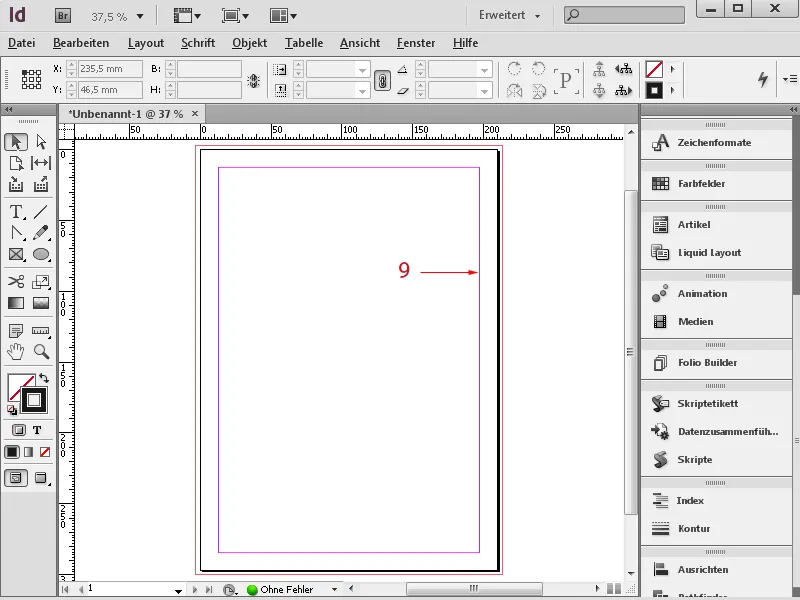
Task: Open the page number dropdown
Action: 178,591
